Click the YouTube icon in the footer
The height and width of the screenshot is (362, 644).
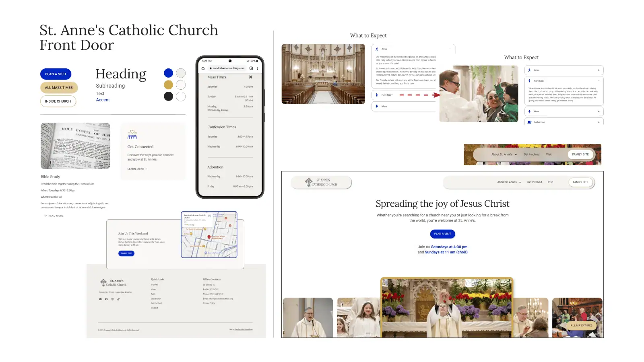pos(101,299)
